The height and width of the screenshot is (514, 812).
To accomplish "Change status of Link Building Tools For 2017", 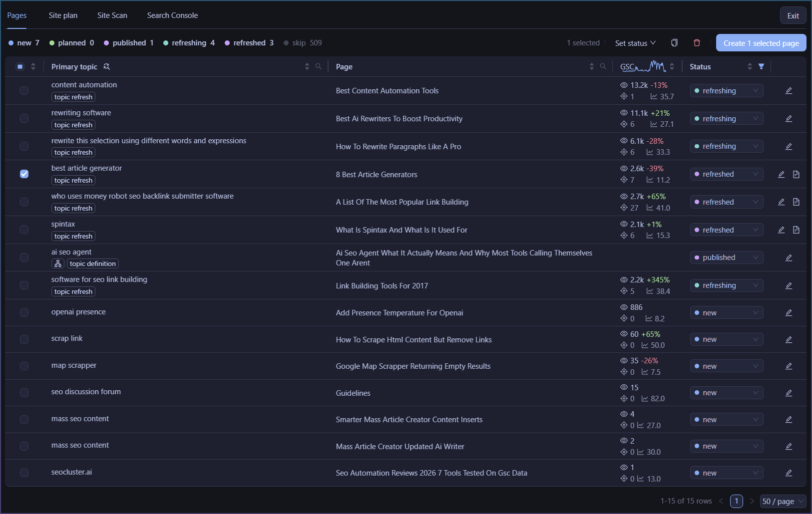I will (x=727, y=285).
